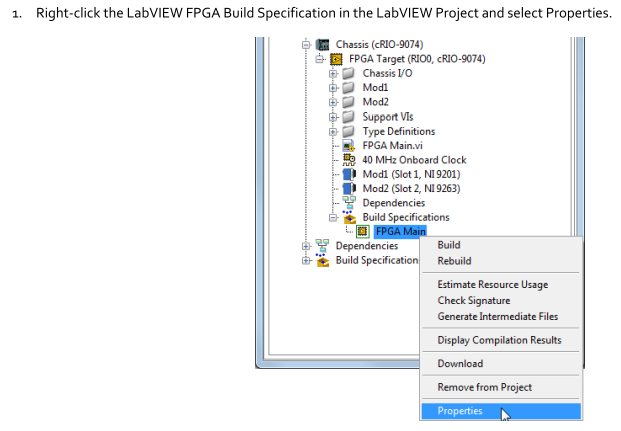Click the Support VIs folder icon
Image resolution: width=621 pixels, height=431 pixels.
pos(348,117)
